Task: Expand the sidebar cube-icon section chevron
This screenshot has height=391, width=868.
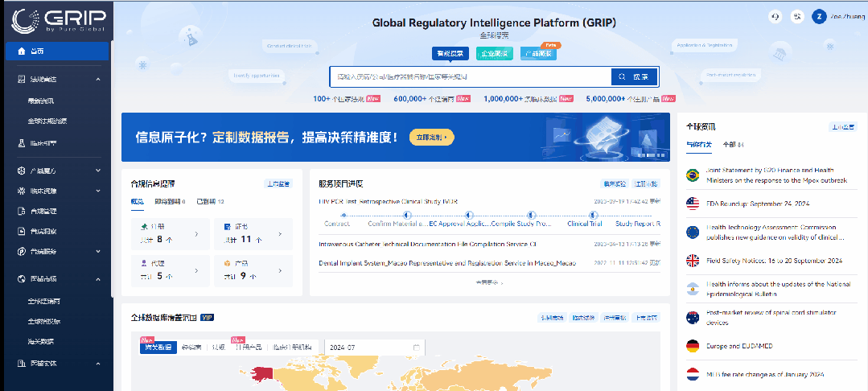Action: pos(98,171)
